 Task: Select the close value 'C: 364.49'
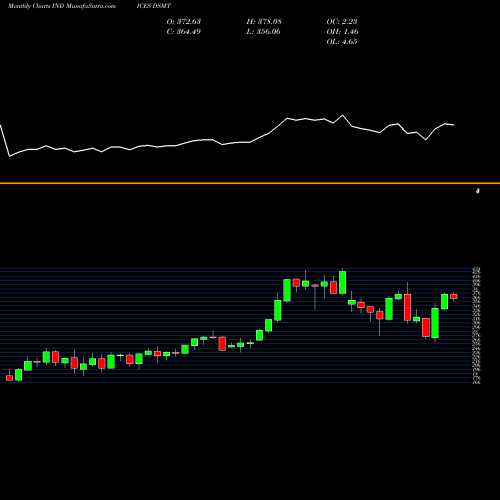click(184, 31)
